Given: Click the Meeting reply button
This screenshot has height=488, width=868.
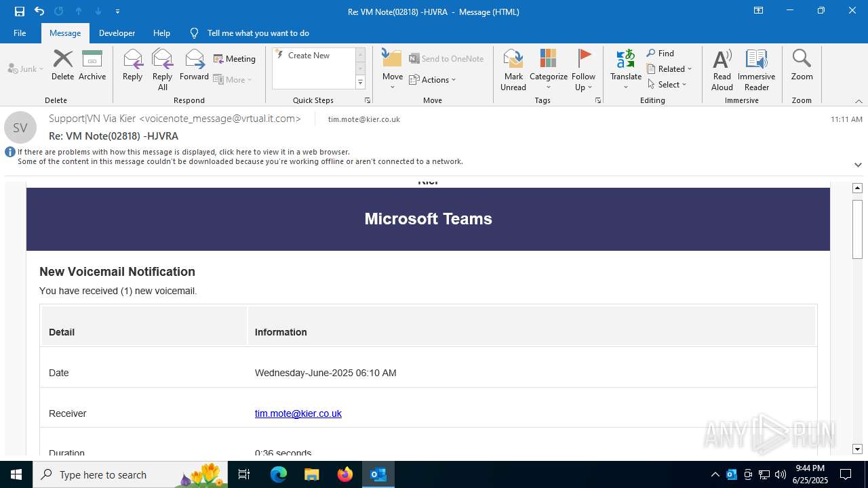Looking at the screenshot, I should coord(235,59).
